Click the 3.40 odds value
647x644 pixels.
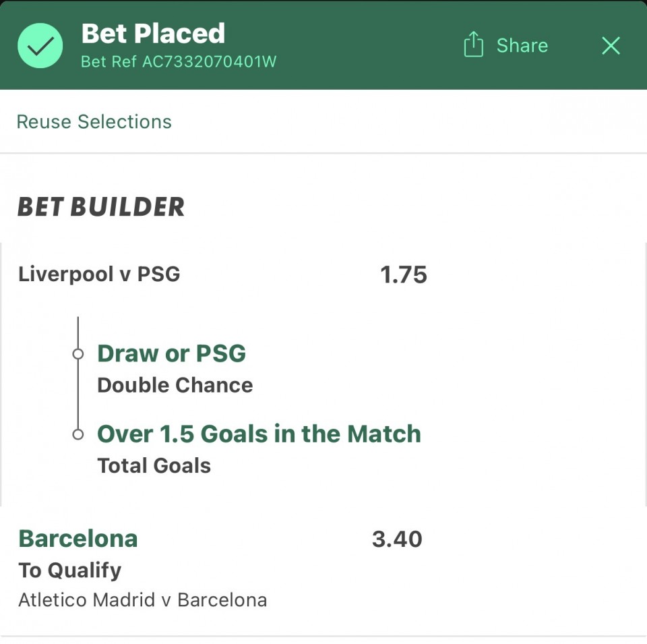click(396, 539)
